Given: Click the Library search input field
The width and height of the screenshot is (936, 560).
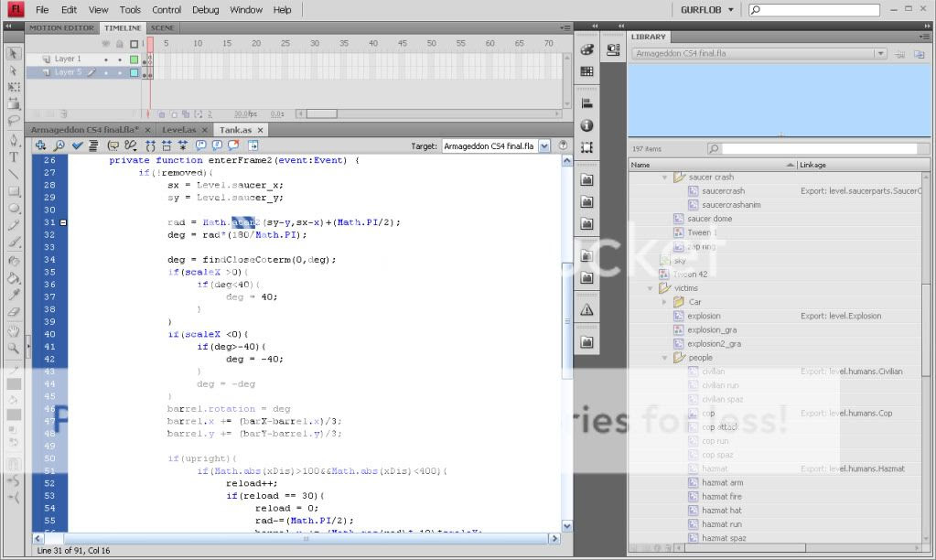Looking at the screenshot, I should [x=819, y=148].
